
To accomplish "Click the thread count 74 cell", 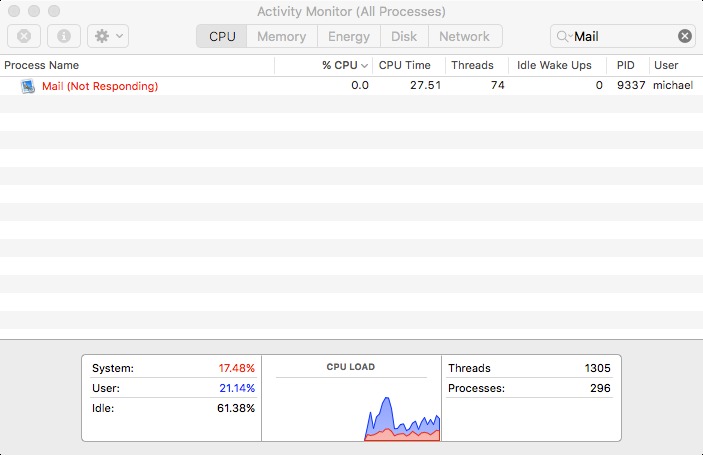I will tap(498, 85).
